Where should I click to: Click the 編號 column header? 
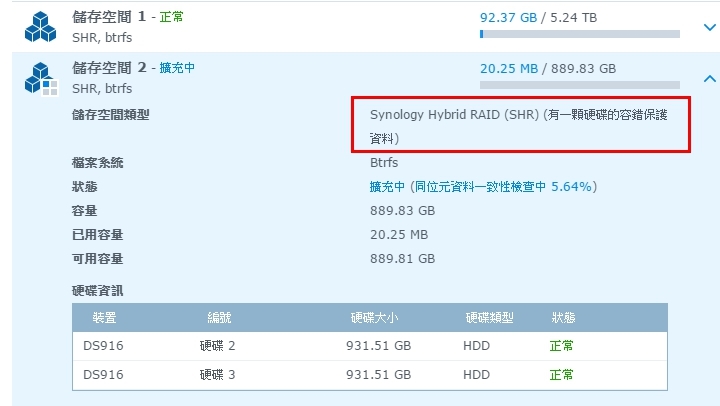pyautogui.click(x=219, y=318)
